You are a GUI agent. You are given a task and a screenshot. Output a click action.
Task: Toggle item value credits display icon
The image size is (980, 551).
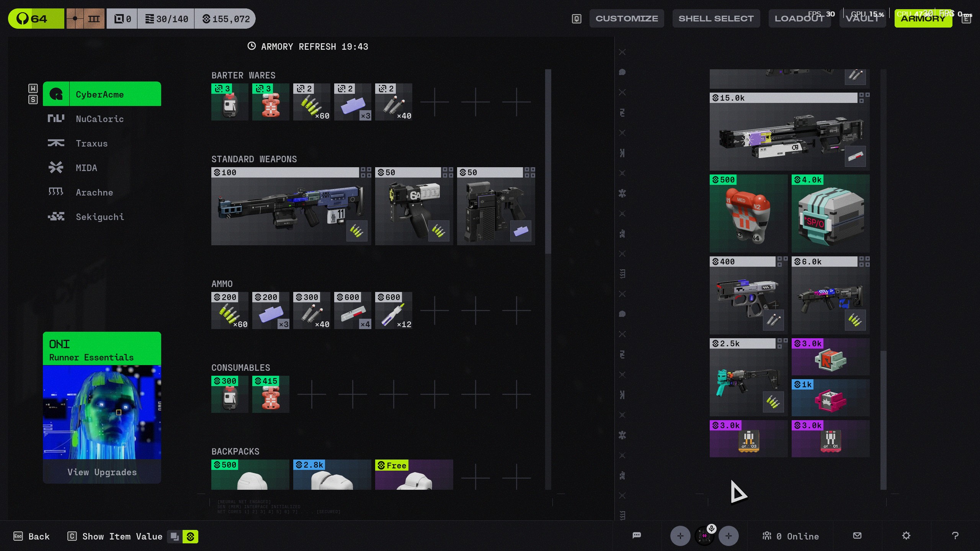click(x=190, y=536)
